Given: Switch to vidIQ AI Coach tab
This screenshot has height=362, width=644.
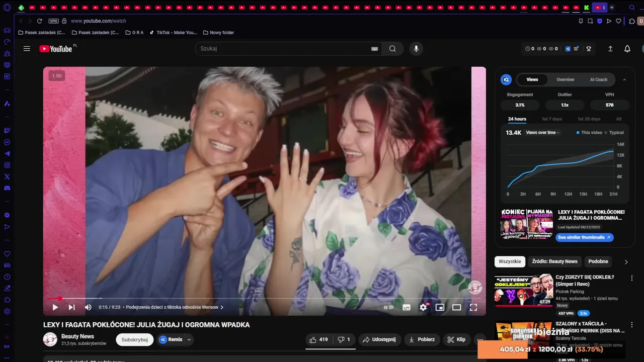Looking at the screenshot, I should click(598, 79).
